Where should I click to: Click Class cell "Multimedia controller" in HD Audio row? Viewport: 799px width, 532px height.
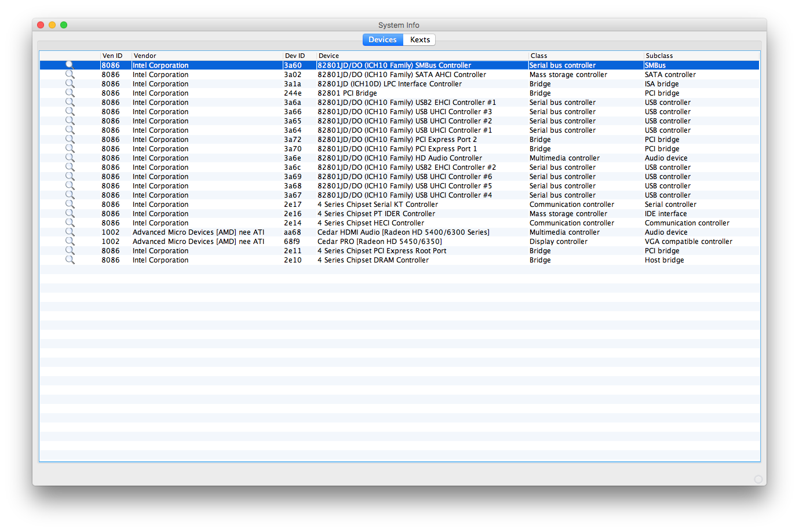click(x=564, y=158)
